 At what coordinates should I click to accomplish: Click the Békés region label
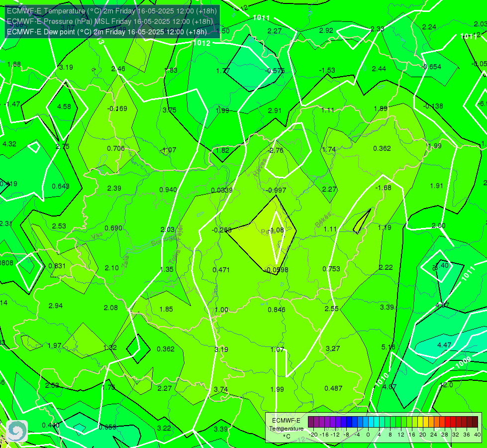(323, 220)
